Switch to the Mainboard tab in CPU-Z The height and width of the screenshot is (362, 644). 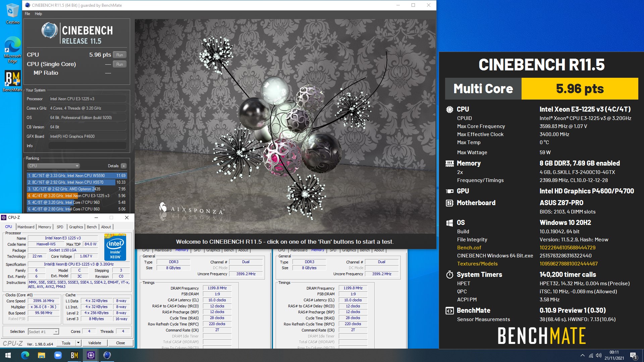click(x=26, y=227)
